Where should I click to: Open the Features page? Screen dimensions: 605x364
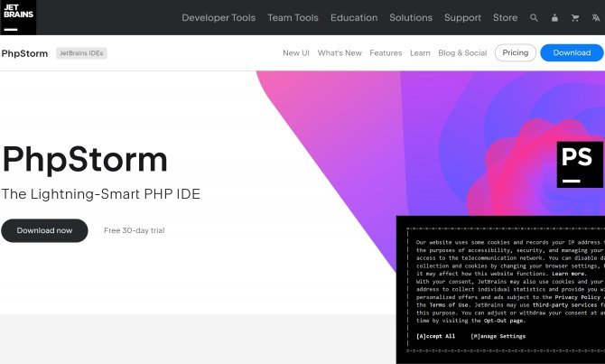386,53
